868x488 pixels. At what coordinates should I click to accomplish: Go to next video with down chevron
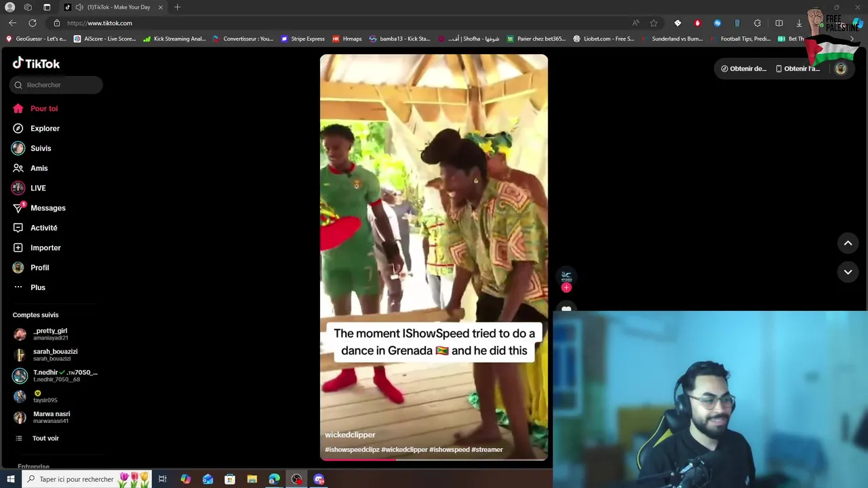pyautogui.click(x=848, y=272)
